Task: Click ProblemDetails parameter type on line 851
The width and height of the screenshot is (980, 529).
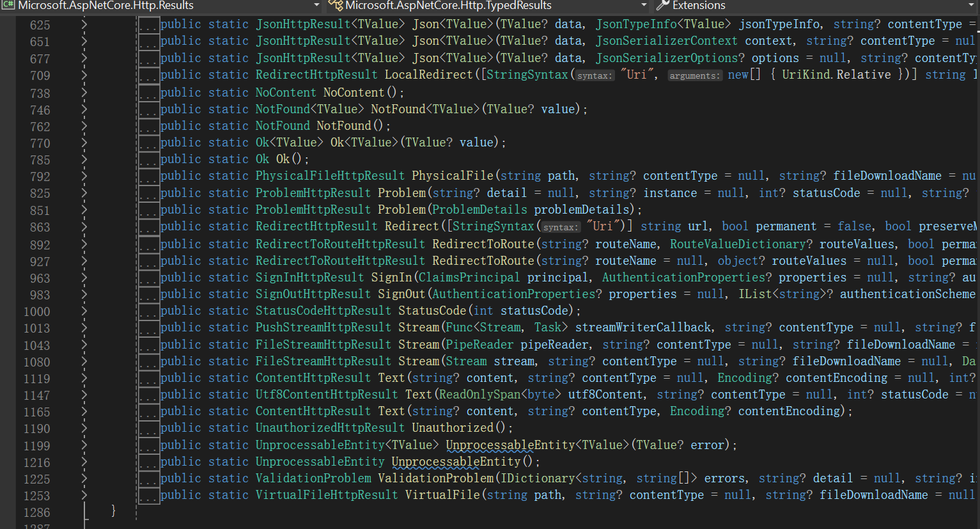Action: [x=479, y=210]
